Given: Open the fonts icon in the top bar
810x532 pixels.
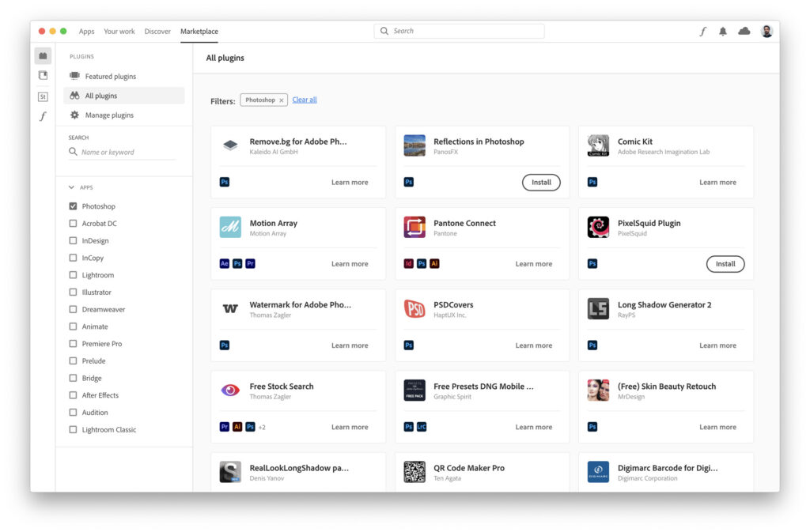Looking at the screenshot, I should click(x=702, y=32).
